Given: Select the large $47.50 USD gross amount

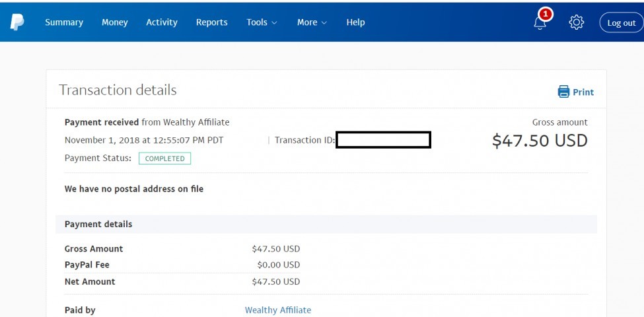Looking at the screenshot, I should (x=540, y=141).
